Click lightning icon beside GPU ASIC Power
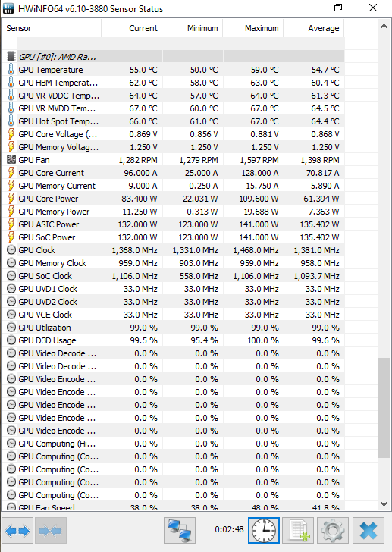392x552 pixels. [x=11, y=224]
